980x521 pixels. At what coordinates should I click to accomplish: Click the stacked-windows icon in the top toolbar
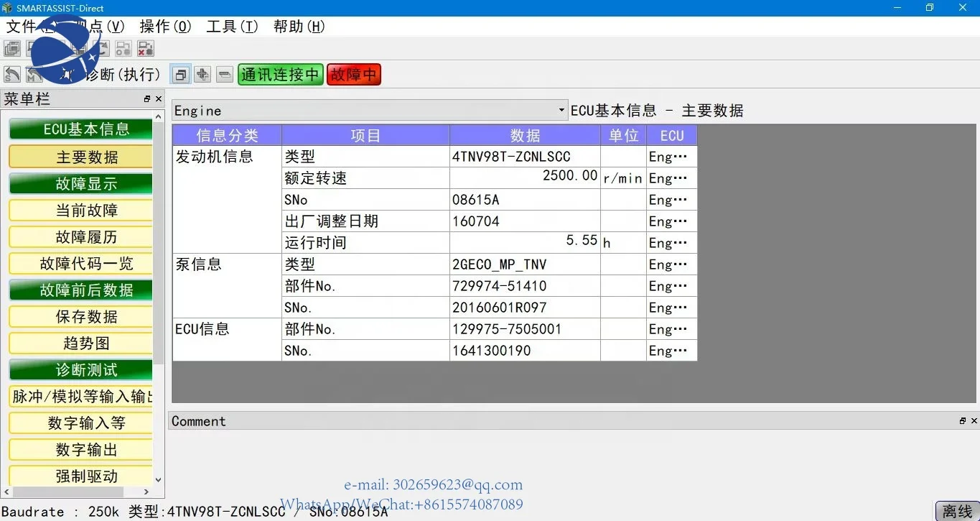coord(12,49)
